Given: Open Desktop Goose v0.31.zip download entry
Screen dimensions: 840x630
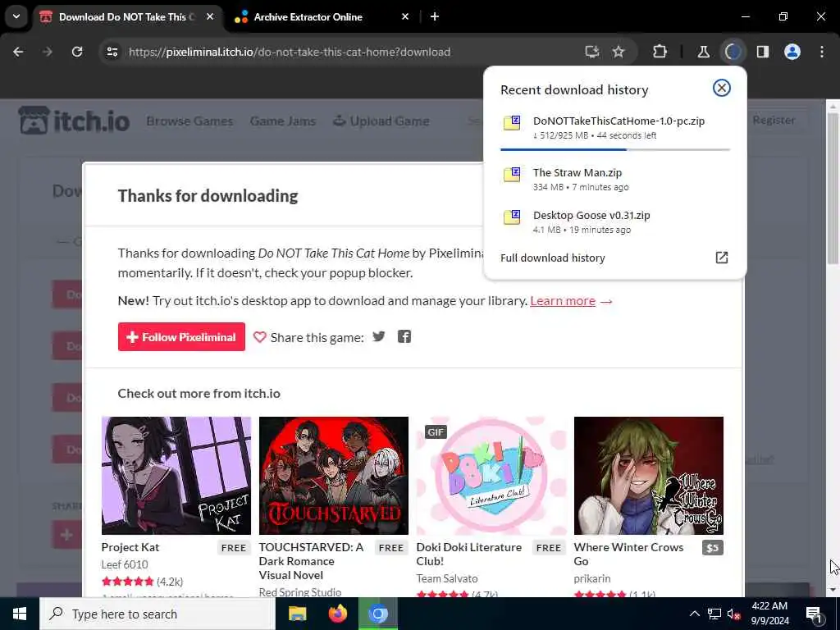Looking at the screenshot, I should coord(614,221).
